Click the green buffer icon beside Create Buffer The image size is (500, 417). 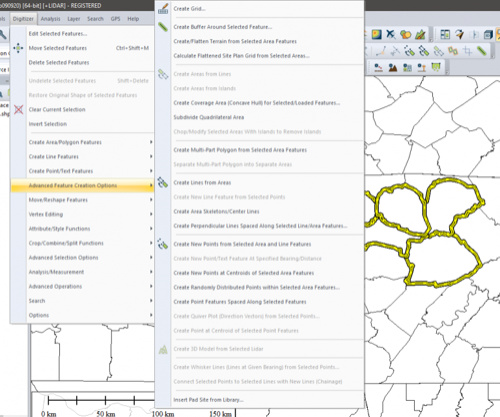pos(163,27)
